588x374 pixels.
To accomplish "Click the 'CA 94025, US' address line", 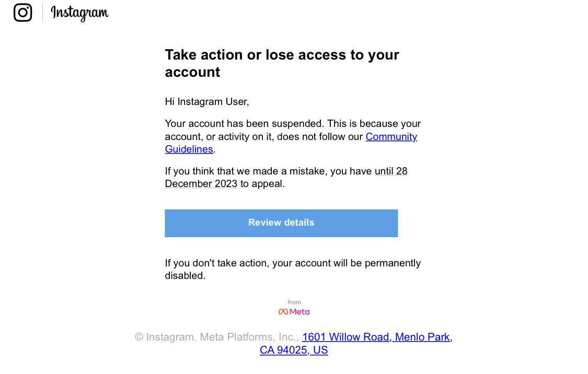I will tap(294, 350).
